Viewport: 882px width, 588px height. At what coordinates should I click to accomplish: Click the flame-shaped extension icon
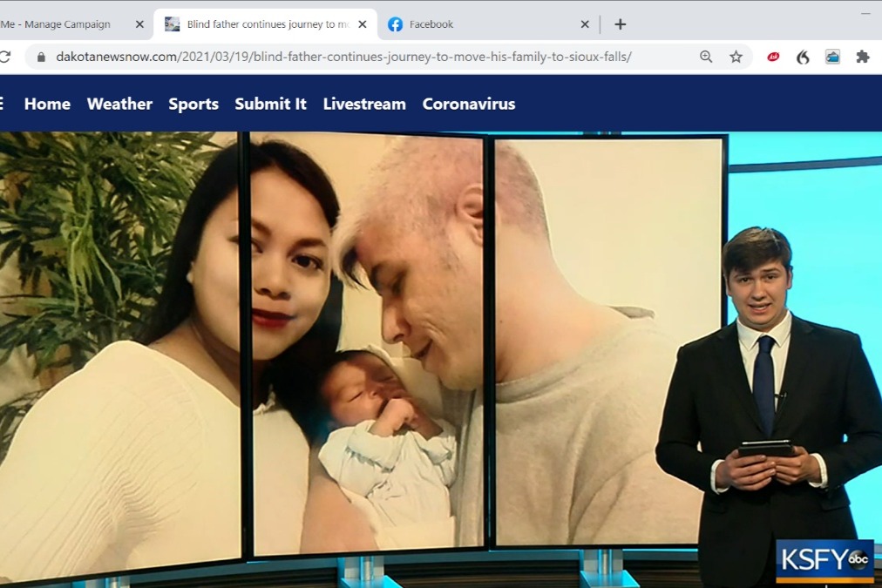pyautogui.click(x=803, y=57)
